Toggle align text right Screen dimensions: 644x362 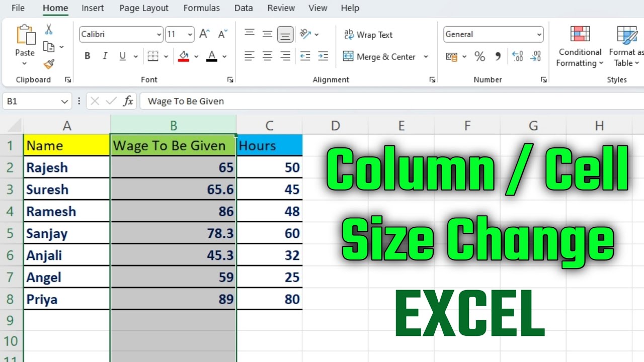coord(285,56)
